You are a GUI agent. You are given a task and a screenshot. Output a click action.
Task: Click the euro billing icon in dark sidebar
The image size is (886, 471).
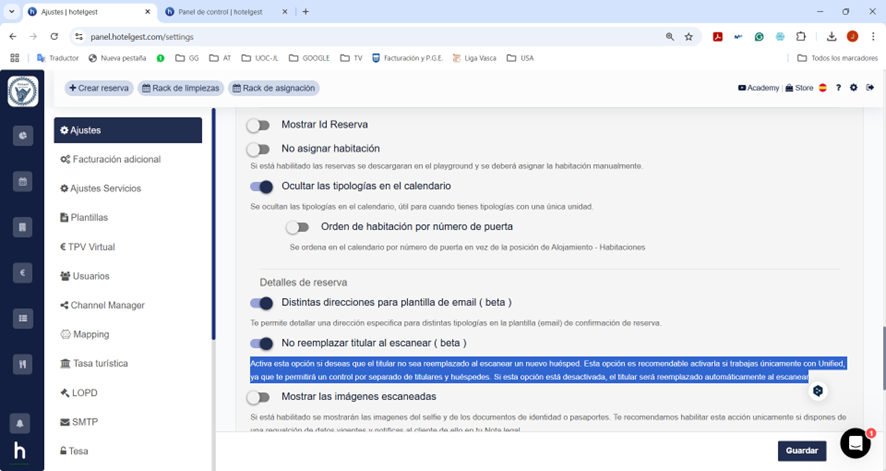[22, 272]
